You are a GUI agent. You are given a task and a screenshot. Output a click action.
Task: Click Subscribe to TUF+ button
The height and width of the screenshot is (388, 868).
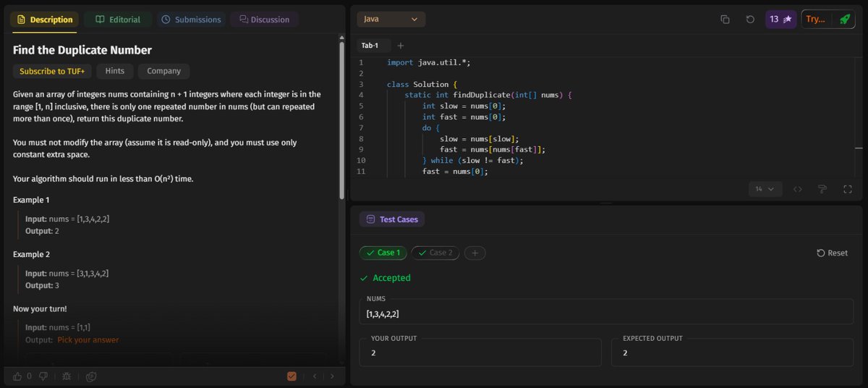[52, 71]
